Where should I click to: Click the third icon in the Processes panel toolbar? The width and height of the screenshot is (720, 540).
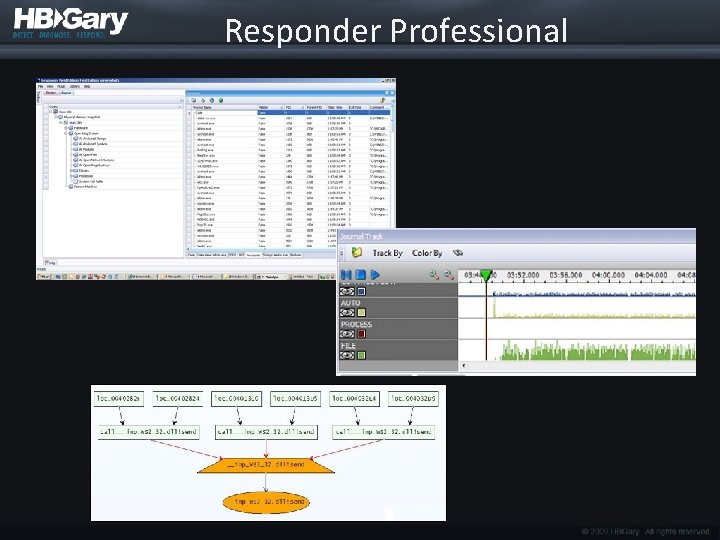212,100
